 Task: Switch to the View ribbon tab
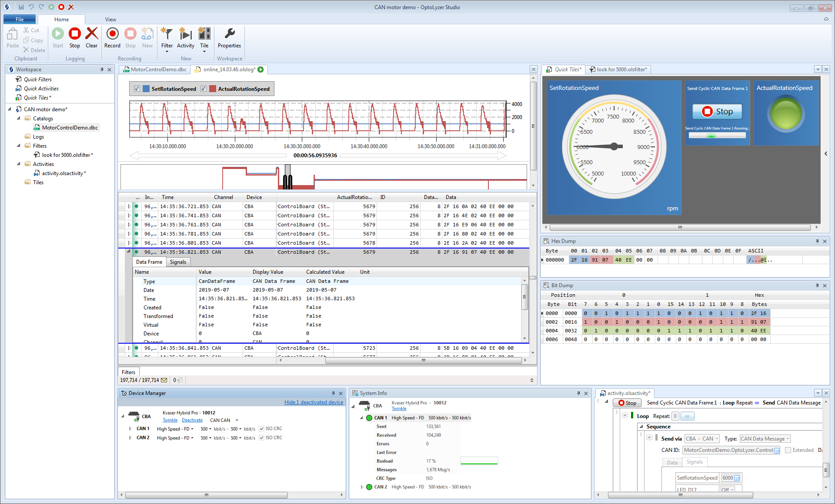click(x=110, y=20)
